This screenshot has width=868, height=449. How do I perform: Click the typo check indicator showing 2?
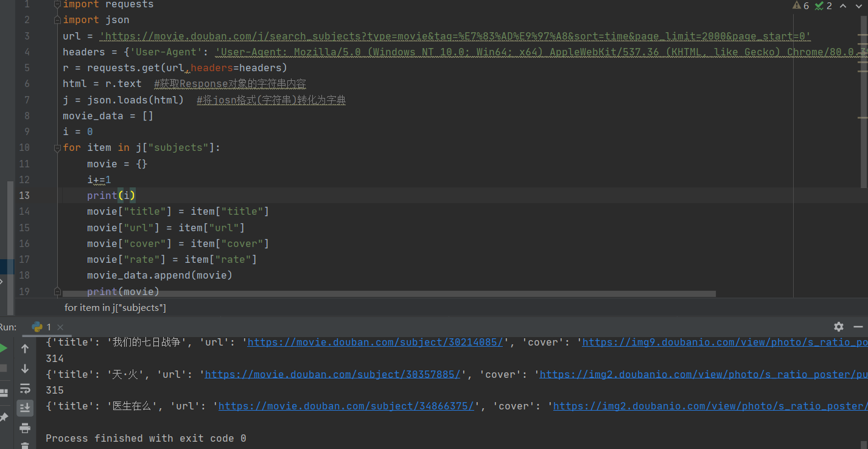(x=824, y=5)
